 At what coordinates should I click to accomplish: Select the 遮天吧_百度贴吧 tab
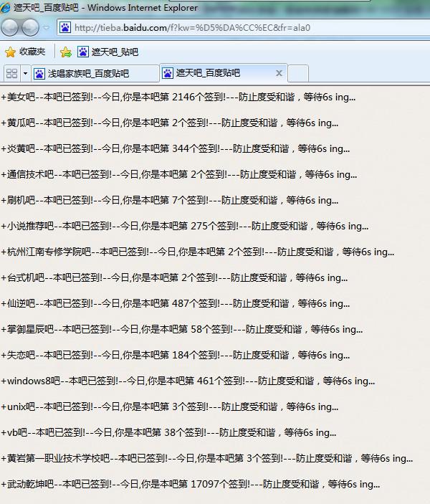224,73
